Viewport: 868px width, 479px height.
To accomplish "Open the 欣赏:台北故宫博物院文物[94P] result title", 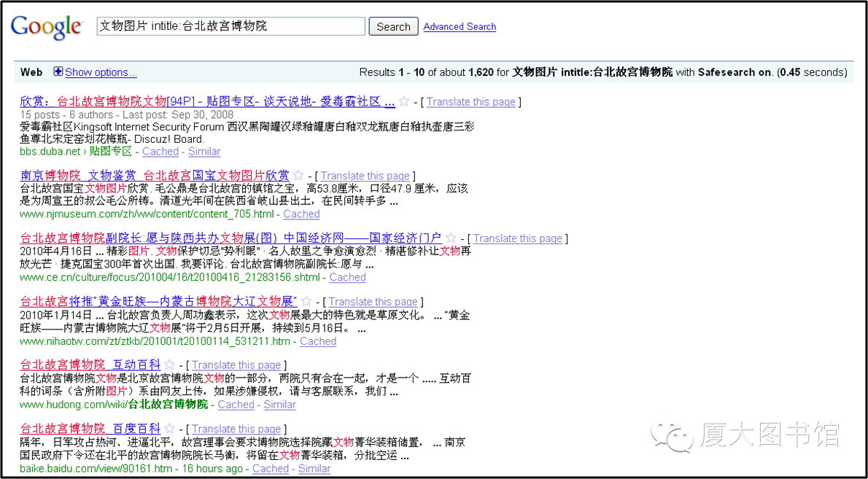I will tap(208, 102).
